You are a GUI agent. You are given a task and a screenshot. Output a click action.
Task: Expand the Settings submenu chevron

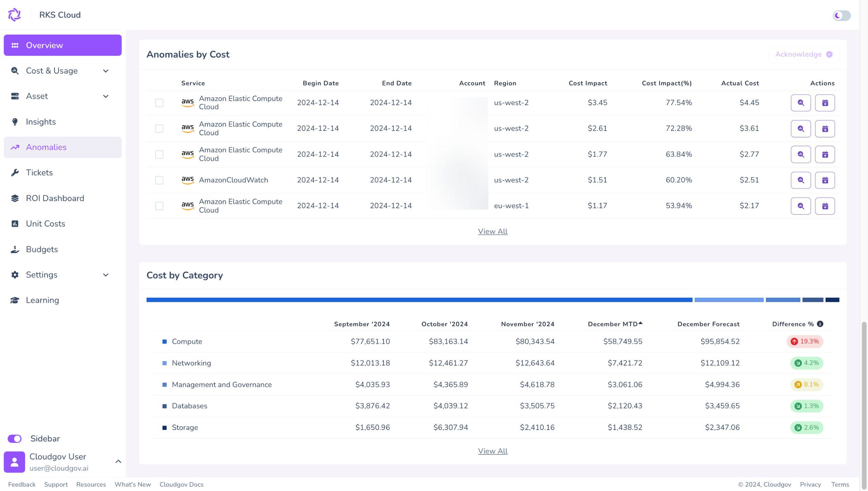106,275
